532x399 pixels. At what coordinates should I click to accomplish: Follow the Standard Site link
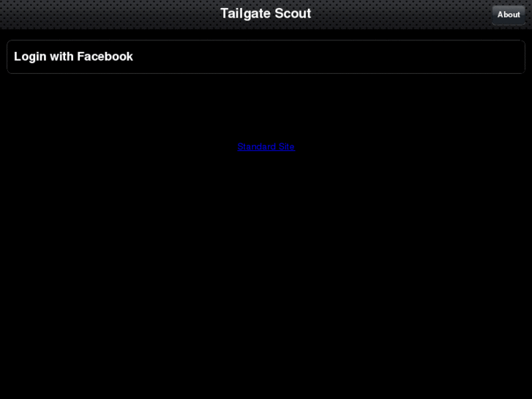pos(266,146)
